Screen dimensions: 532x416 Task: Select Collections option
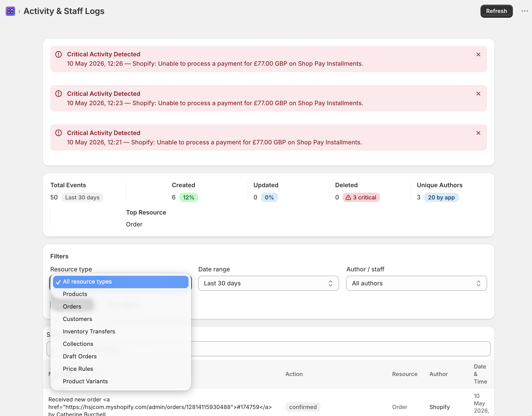[121, 344]
